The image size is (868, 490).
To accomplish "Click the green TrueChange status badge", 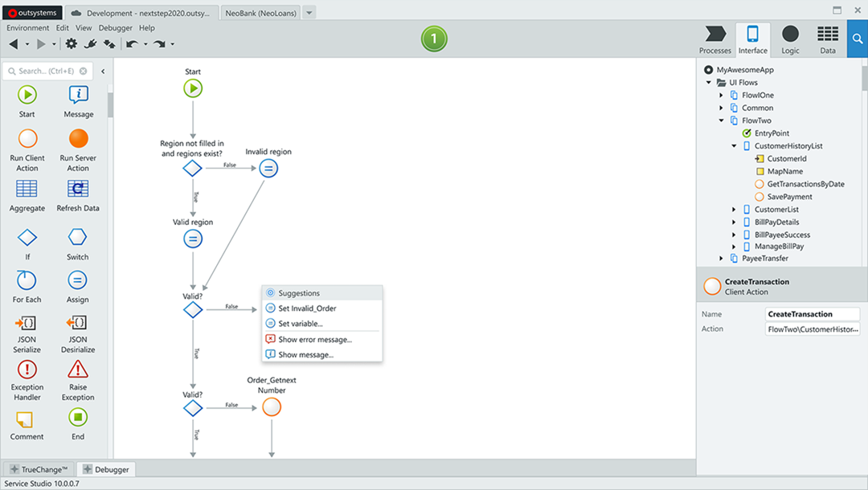I will [x=434, y=39].
